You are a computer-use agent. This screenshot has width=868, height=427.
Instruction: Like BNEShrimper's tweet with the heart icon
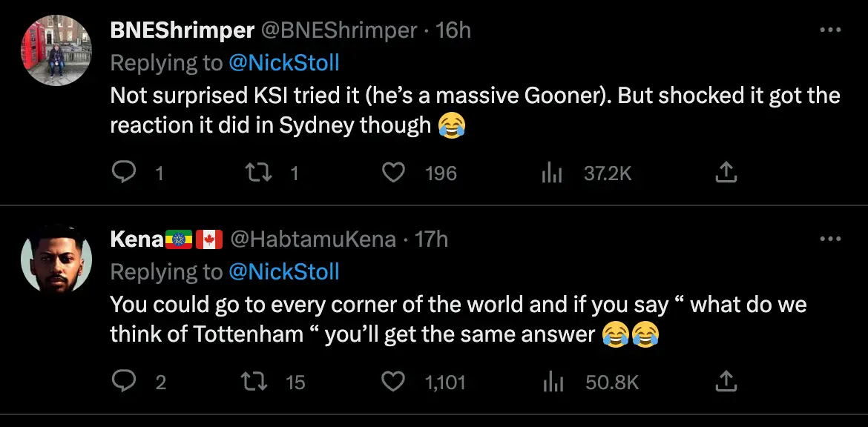tap(394, 171)
